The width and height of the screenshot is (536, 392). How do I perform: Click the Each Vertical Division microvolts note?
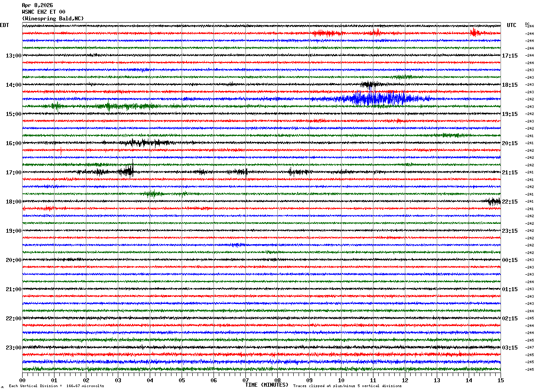[x=56, y=386]
